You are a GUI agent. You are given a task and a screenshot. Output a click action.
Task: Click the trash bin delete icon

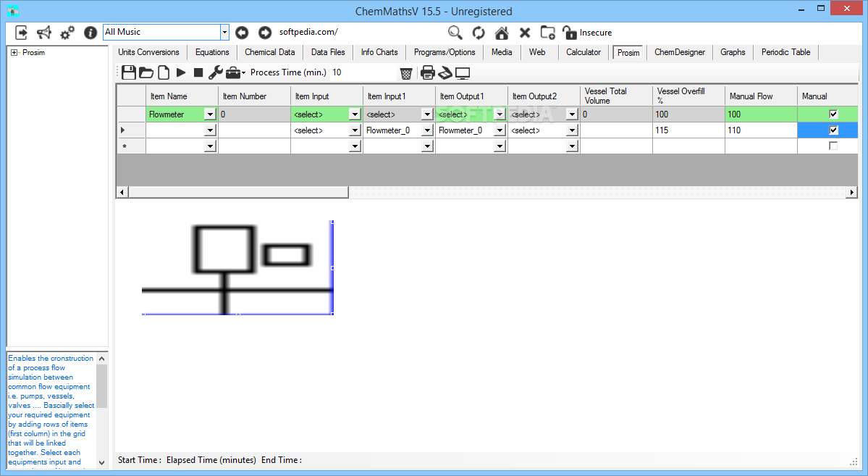pyautogui.click(x=406, y=73)
